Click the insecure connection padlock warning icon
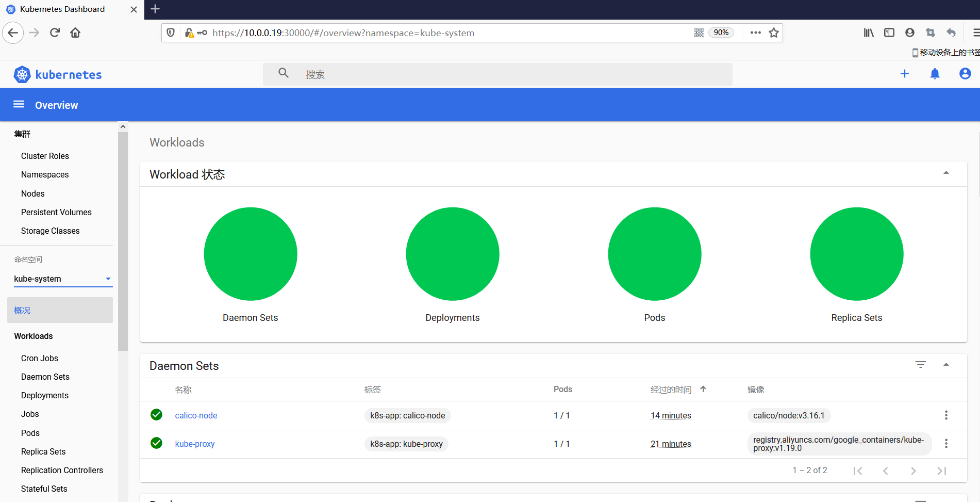 click(189, 33)
